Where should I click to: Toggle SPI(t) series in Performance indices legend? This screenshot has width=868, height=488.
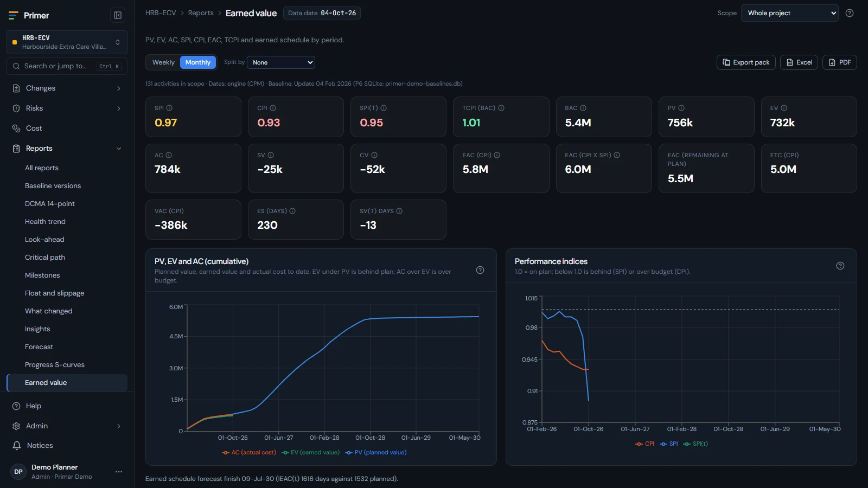(695, 444)
